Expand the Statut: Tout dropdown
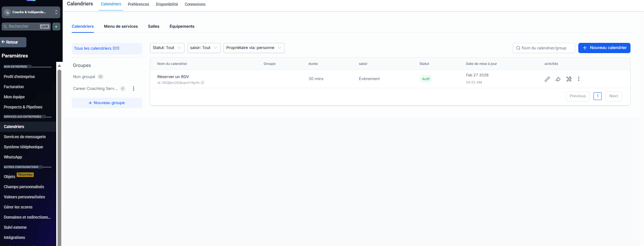The height and width of the screenshot is (246, 644). coord(167,48)
